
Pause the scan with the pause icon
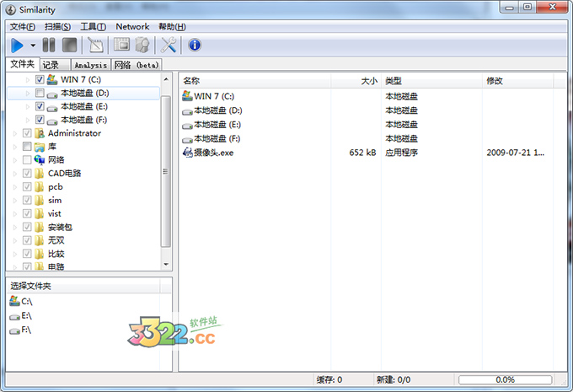[x=49, y=45]
